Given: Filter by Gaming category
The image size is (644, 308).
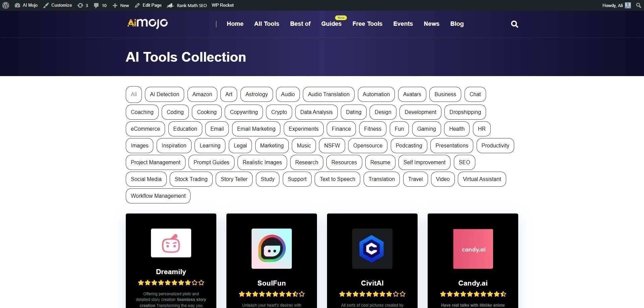Looking at the screenshot, I should tap(427, 129).
